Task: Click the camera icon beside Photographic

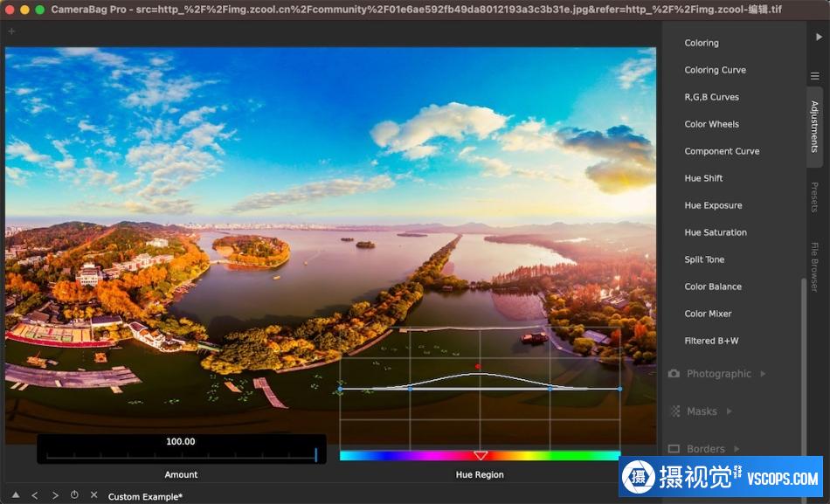Action: pyautogui.click(x=674, y=374)
